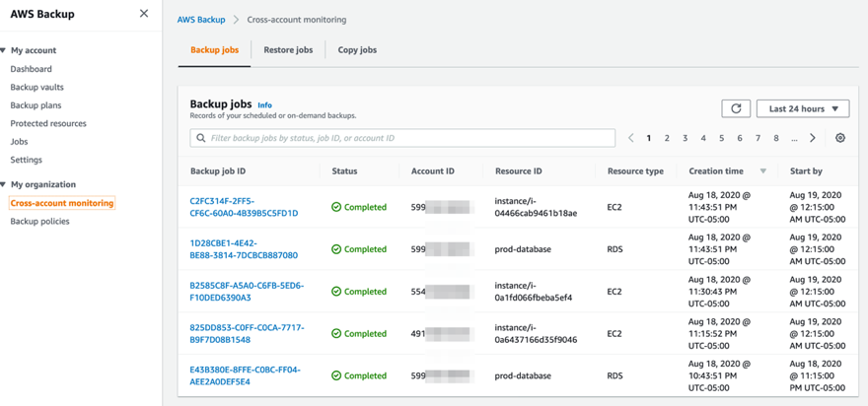
Task: Click resource ID instance/i-0a6437166d35f9046
Action: [537, 333]
